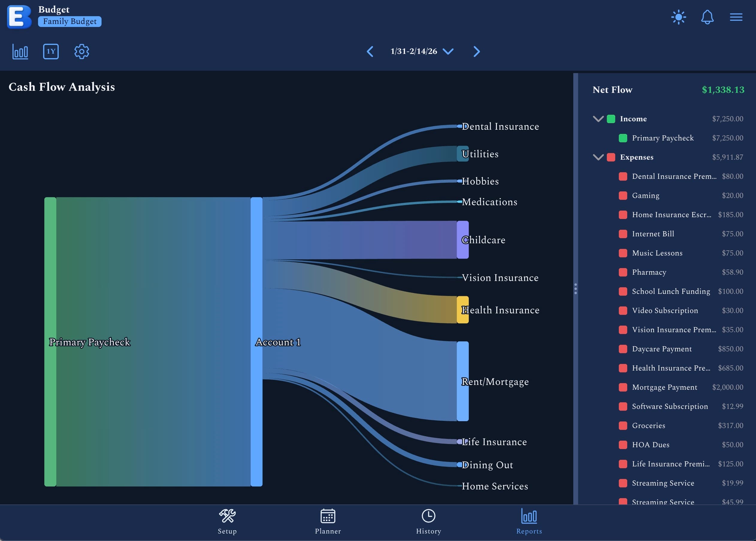Click the bar chart report icon
The height and width of the screenshot is (541, 756).
click(x=20, y=52)
